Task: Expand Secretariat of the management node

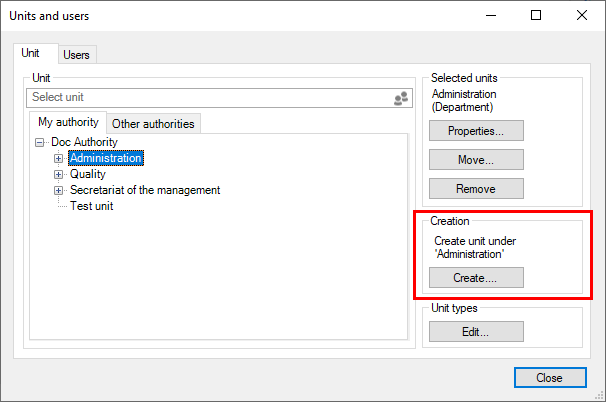Action: pyautogui.click(x=59, y=190)
